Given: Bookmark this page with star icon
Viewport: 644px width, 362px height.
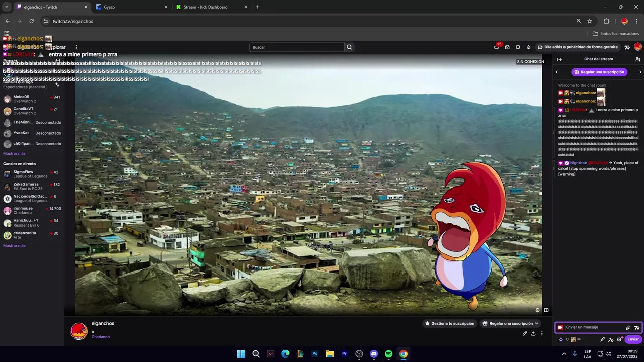Looking at the screenshot, I should [590, 21].
